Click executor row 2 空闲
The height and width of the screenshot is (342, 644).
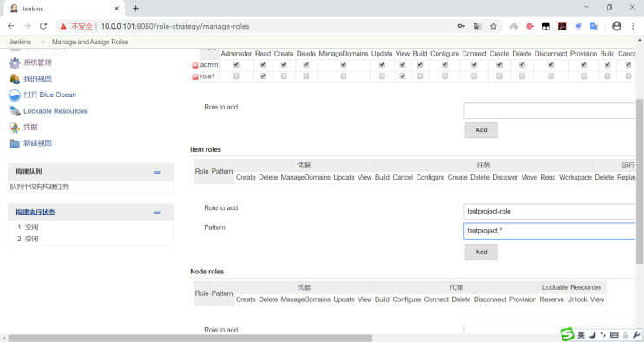(x=28, y=239)
